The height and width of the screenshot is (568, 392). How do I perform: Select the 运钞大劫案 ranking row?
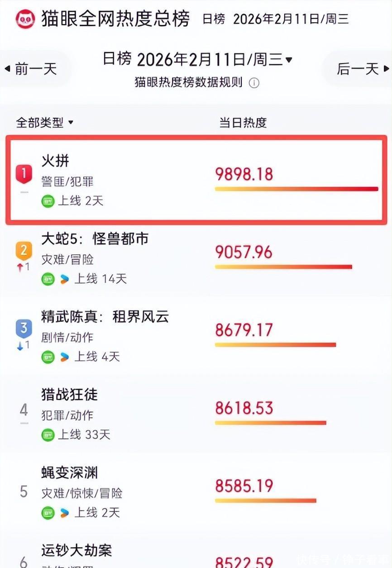point(76,551)
